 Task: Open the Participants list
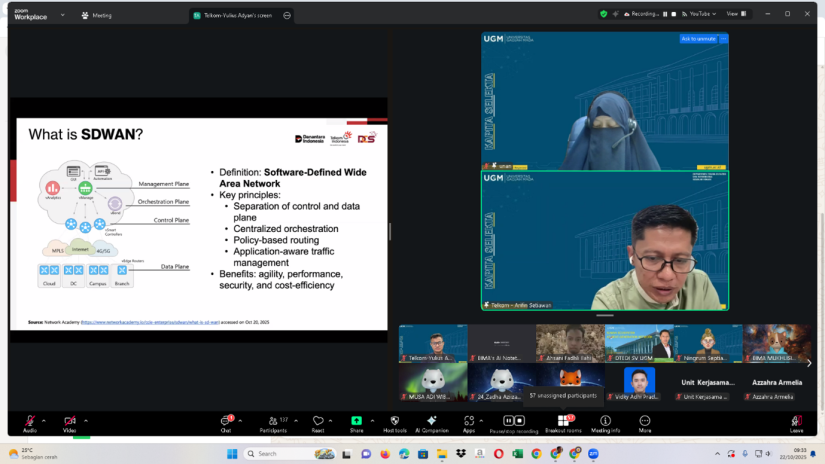click(x=272, y=421)
